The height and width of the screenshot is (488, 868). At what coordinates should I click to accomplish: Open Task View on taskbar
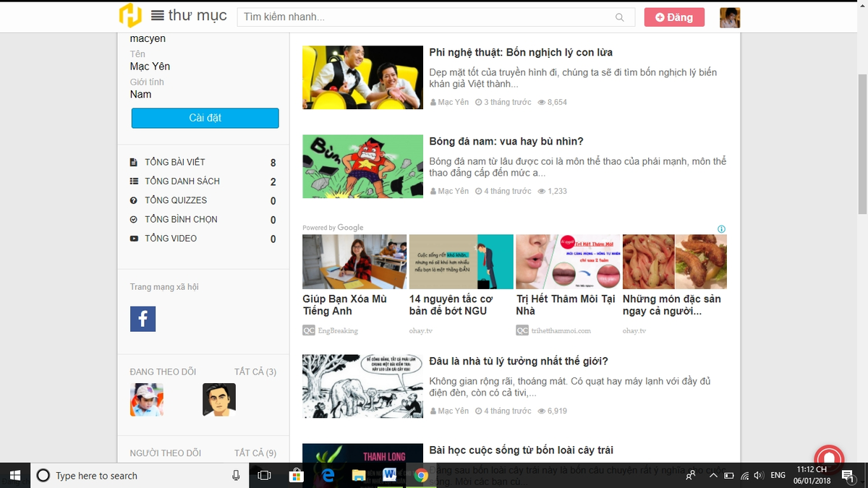[x=265, y=475]
